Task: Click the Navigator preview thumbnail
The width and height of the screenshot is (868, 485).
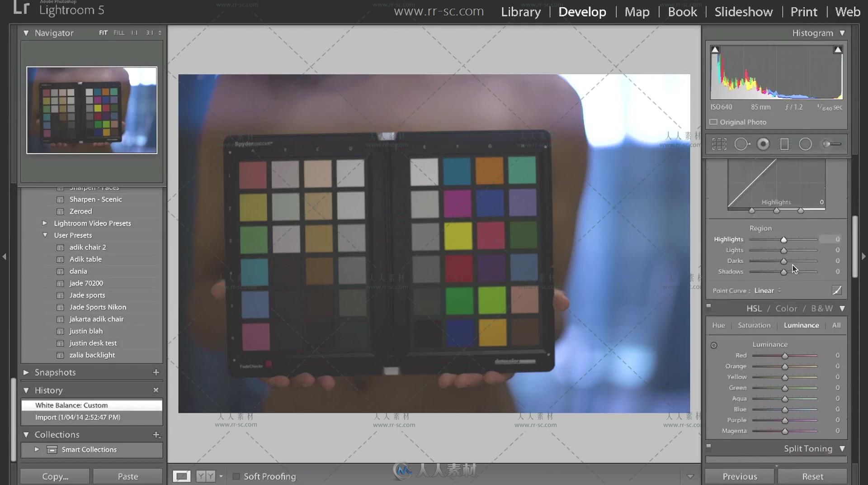Action: pos(92,110)
